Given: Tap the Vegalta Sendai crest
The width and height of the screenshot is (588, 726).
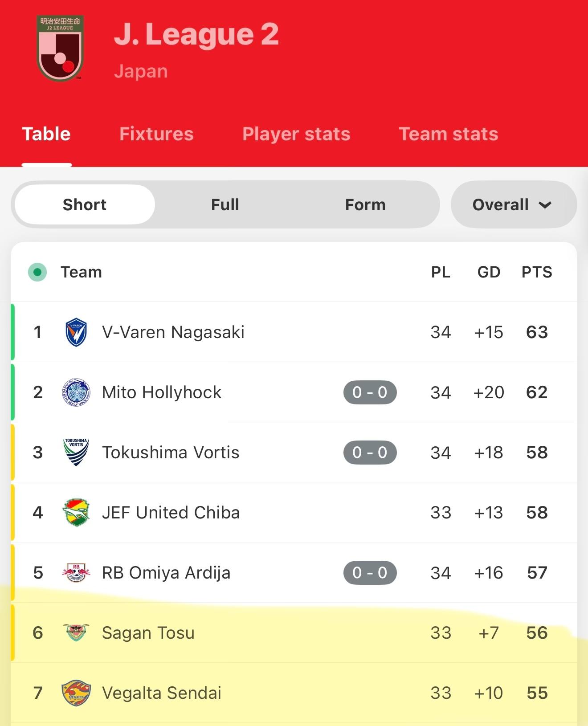Looking at the screenshot, I should (76, 693).
